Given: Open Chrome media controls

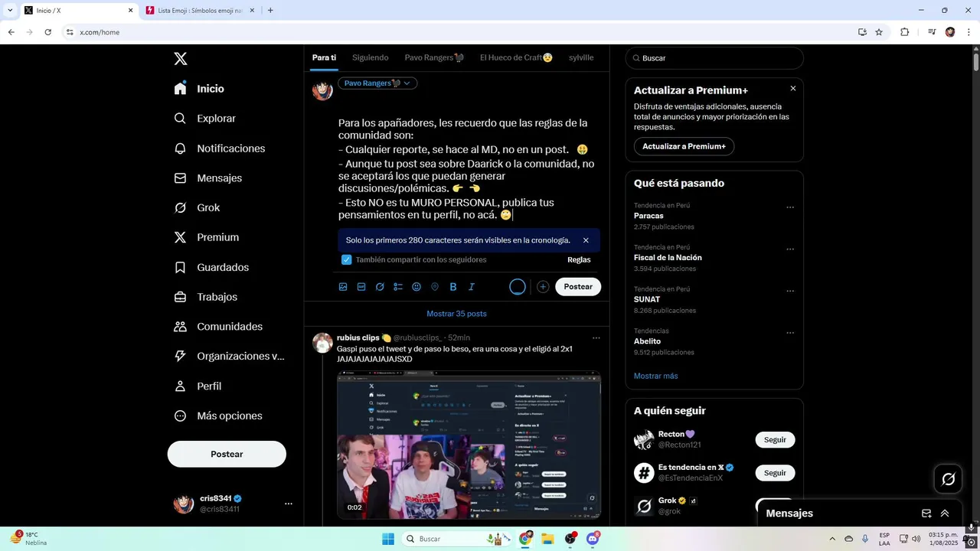Looking at the screenshot, I should pos(932,32).
